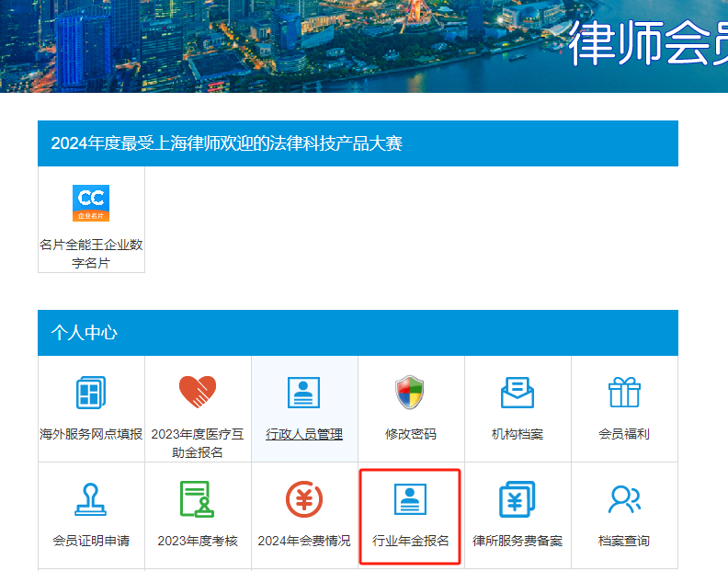Image resolution: width=728 pixels, height=571 pixels.
Task: Click the orange yen coin icon
Action: click(x=304, y=499)
